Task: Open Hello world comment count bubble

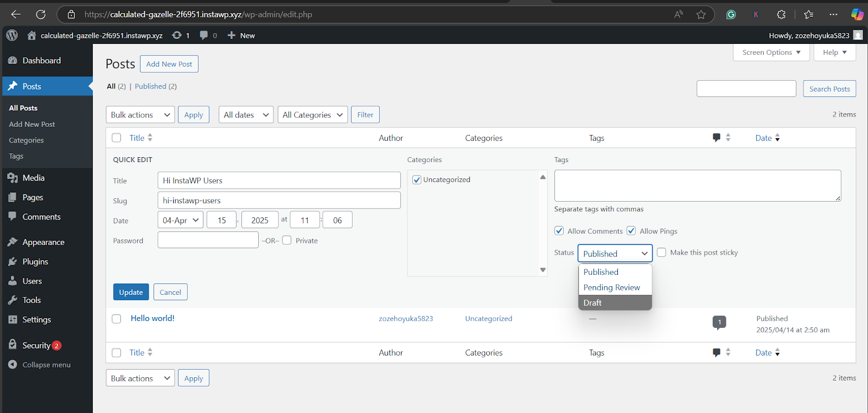Action: pyautogui.click(x=719, y=322)
